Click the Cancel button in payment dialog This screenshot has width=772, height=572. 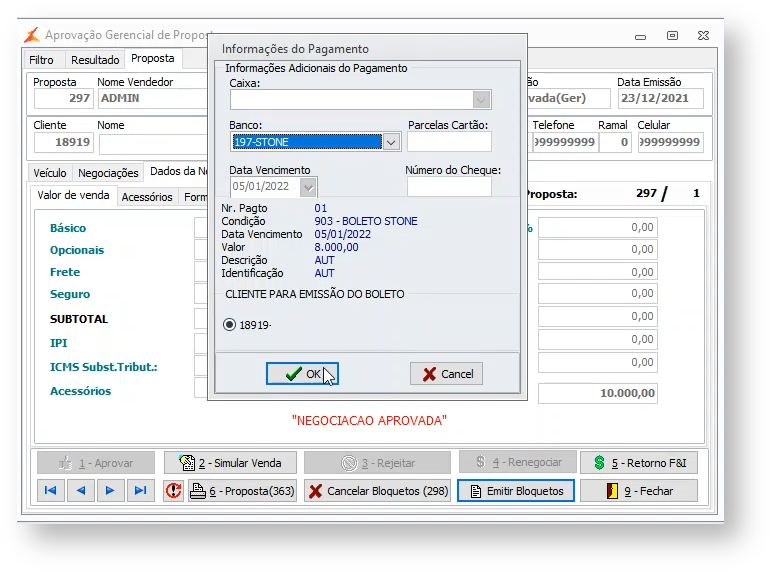[446, 374]
